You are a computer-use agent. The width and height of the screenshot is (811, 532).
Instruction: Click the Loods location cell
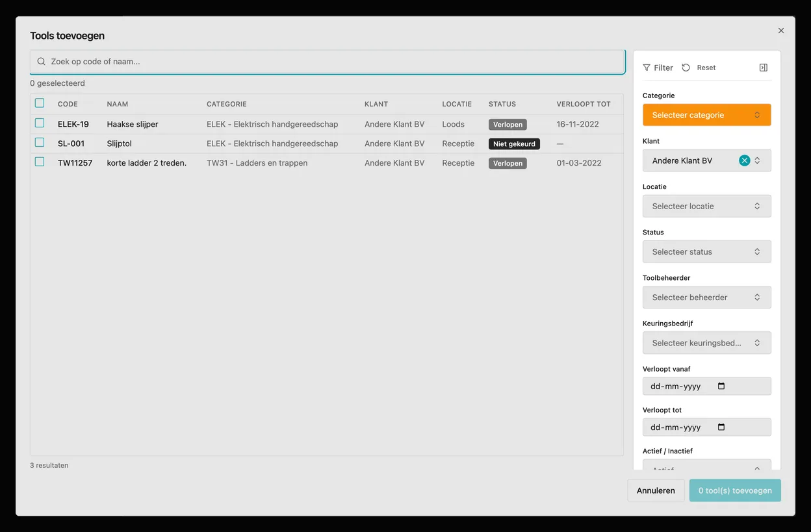pyautogui.click(x=454, y=124)
